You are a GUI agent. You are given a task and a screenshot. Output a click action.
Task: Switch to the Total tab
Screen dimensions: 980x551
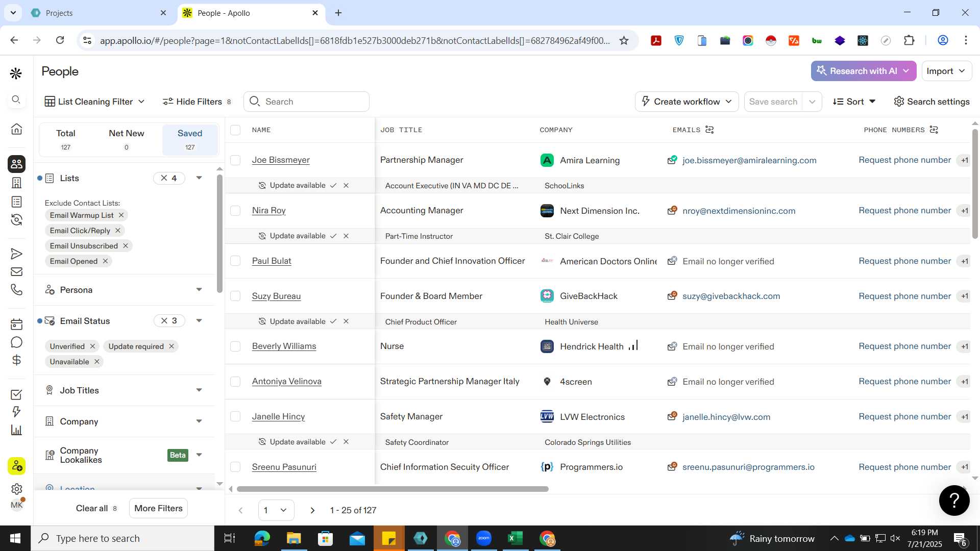tap(65, 139)
